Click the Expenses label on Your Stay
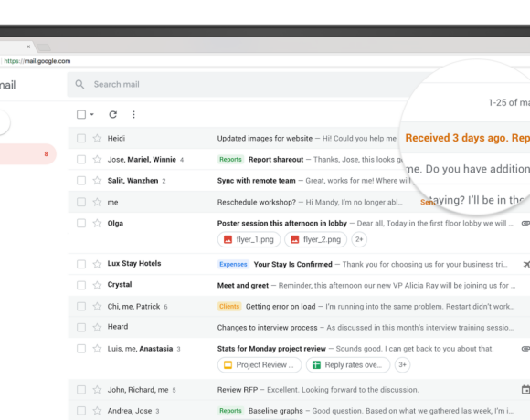Image resolution: width=530 pixels, height=420 pixels. [233, 264]
